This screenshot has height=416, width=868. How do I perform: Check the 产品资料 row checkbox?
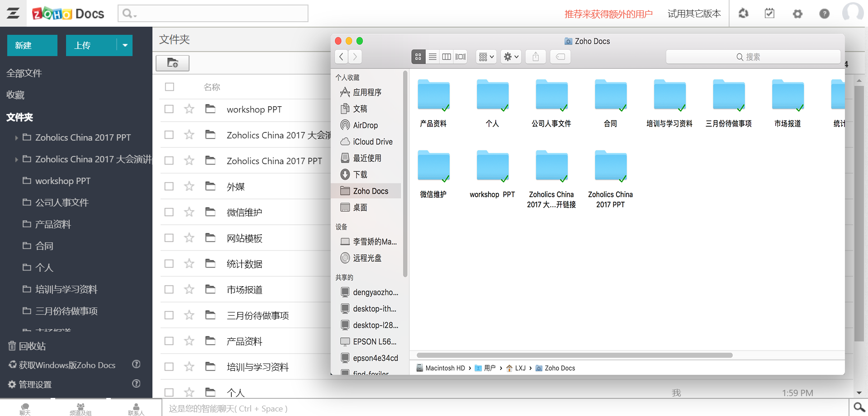(x=169, y=341)
